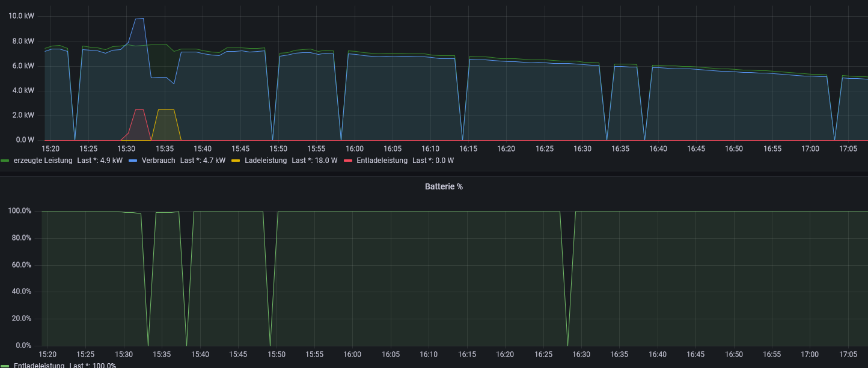Click the yellow Ladeleistung plateau in the chart

(166, 111)
